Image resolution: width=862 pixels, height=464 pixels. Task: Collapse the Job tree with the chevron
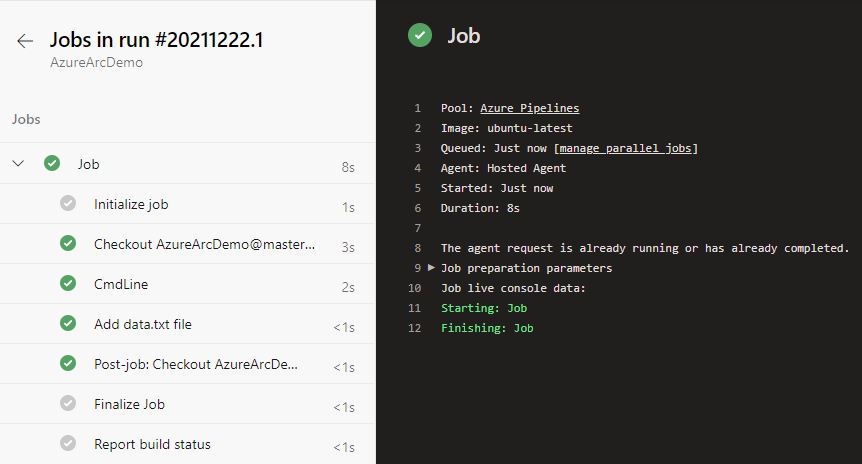click(x=18, y=164)
